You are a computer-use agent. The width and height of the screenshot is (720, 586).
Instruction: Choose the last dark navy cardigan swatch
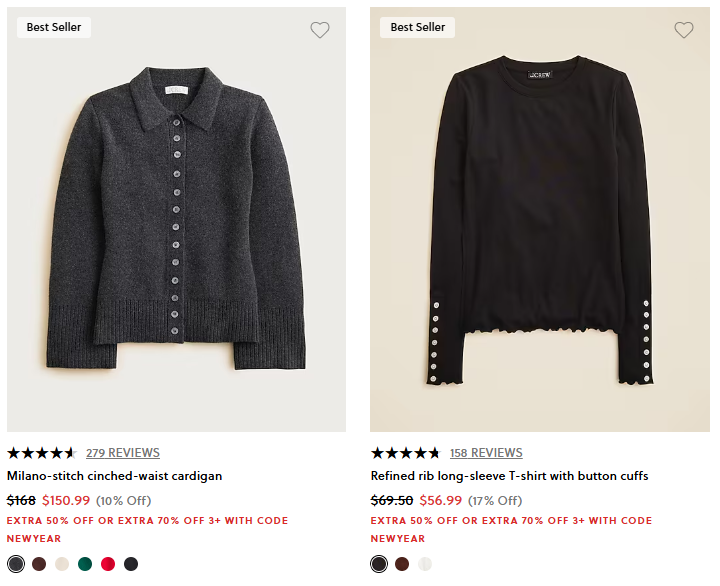pyautogui.click(x=131, y=564)
